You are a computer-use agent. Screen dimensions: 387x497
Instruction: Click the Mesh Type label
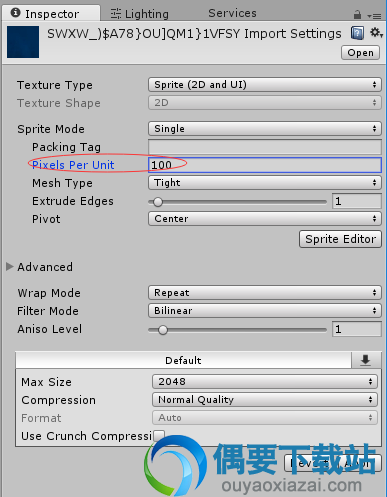(62, 183)
